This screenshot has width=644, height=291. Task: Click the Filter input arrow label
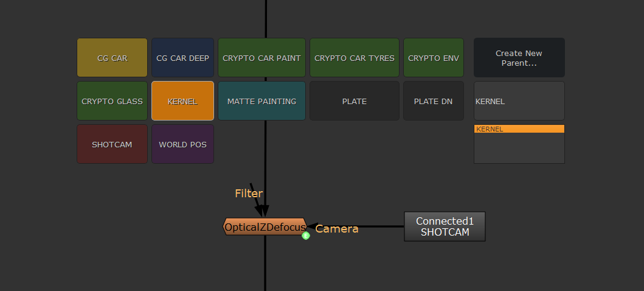249,194
